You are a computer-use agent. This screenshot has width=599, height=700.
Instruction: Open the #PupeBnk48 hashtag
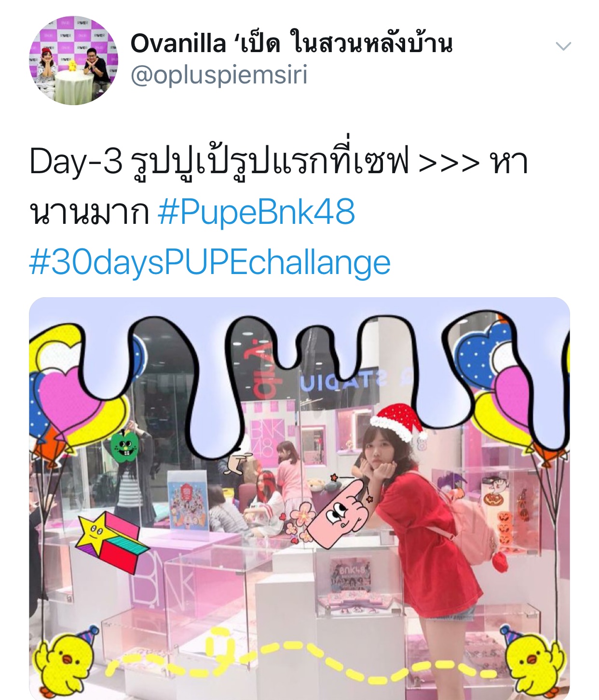coord(257,212)
